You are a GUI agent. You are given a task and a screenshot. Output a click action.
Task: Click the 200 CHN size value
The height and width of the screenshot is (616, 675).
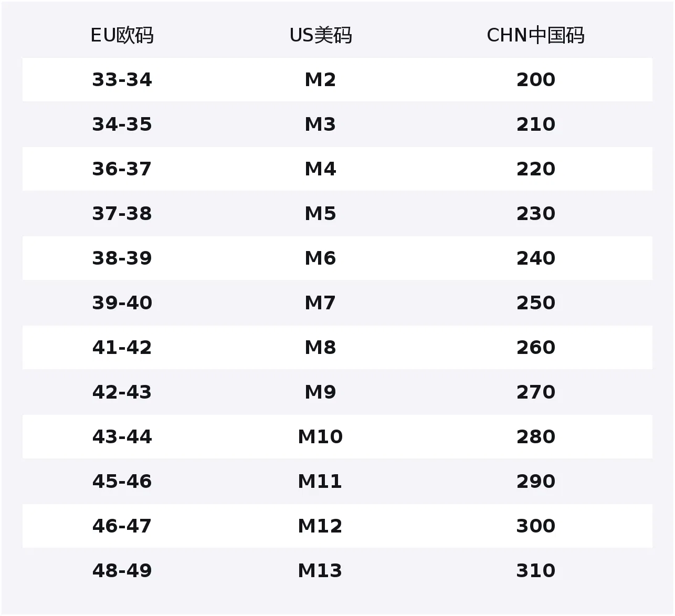pos(535,80)
